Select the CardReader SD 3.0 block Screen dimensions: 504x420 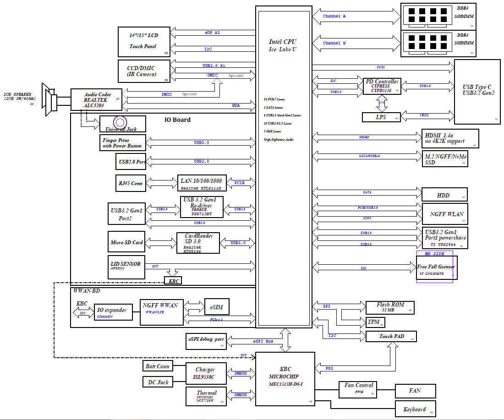[198, 243]
